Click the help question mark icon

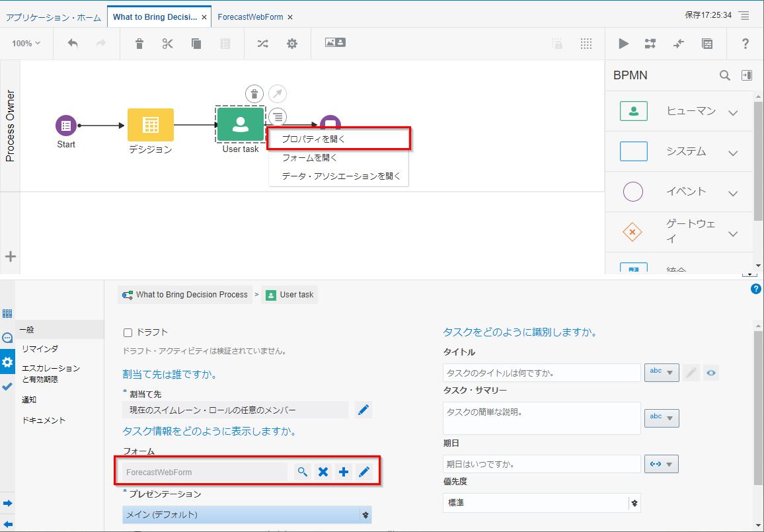745,44
